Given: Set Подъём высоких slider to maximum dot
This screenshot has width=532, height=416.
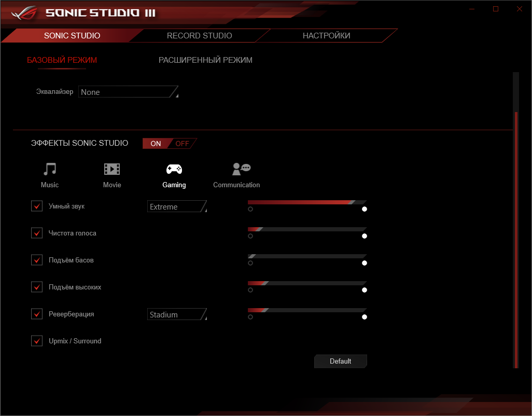Looking at the screenshot, I should pos(365,290).
